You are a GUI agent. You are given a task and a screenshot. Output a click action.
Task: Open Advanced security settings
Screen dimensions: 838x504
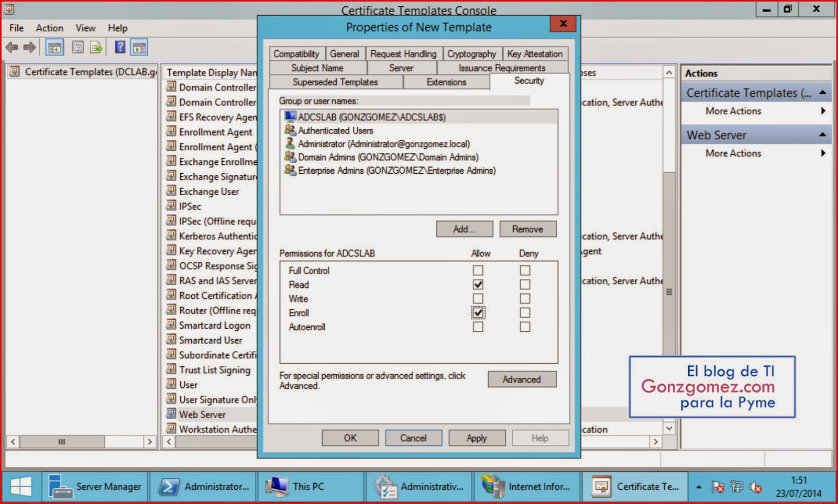(522, 379)
